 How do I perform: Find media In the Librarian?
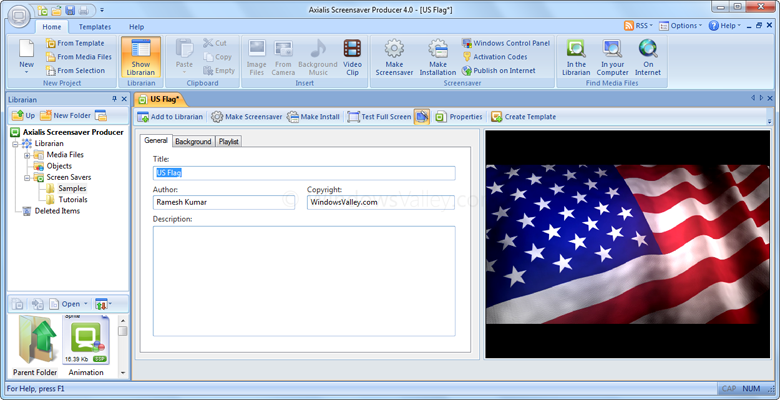click(576, 57)
